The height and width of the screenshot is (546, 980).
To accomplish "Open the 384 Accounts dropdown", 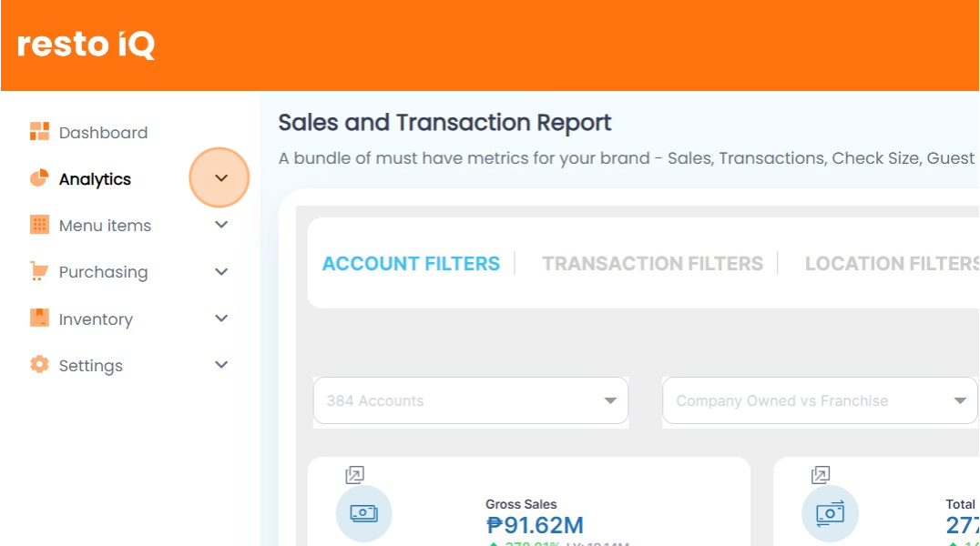I will tap(471, 400).
